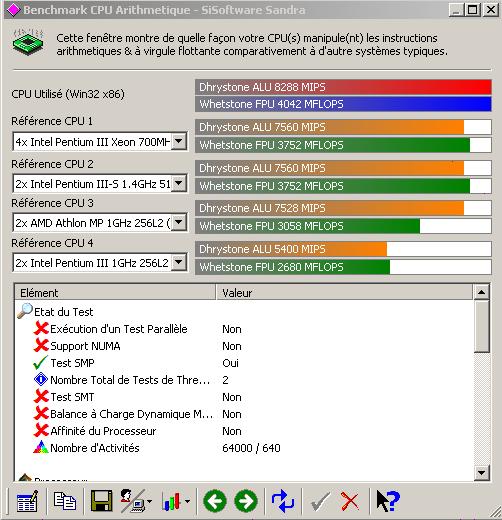Screen dimensions: 502x520
Task: Click the vertical scrollbar thumb
Action: [x=481, y=326]
